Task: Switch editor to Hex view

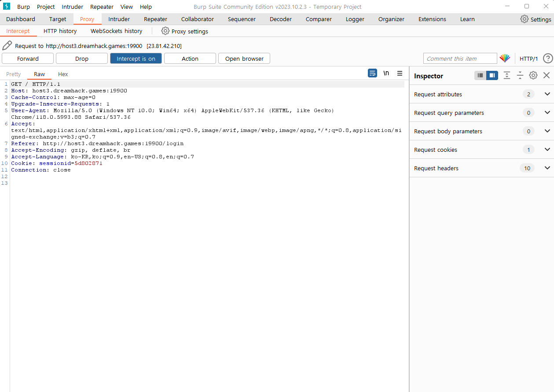Action: point(63,74)
